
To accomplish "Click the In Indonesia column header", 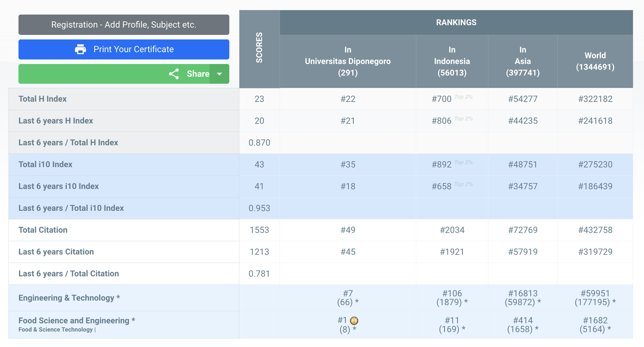I will 452,61.
